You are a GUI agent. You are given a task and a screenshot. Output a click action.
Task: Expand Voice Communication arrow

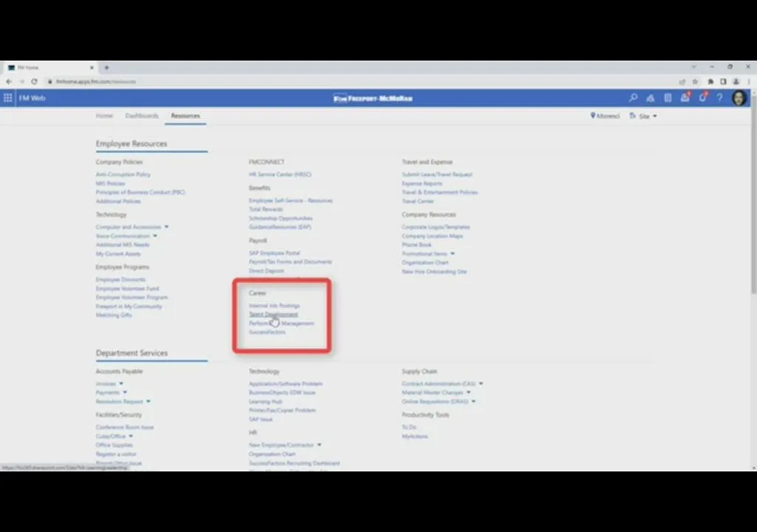pos(155,236)
